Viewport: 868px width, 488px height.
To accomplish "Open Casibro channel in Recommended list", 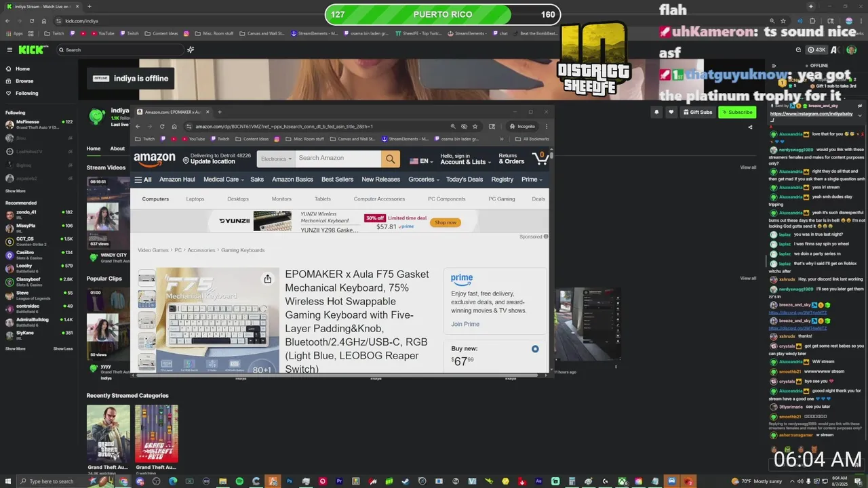I will tap(39, 254).
